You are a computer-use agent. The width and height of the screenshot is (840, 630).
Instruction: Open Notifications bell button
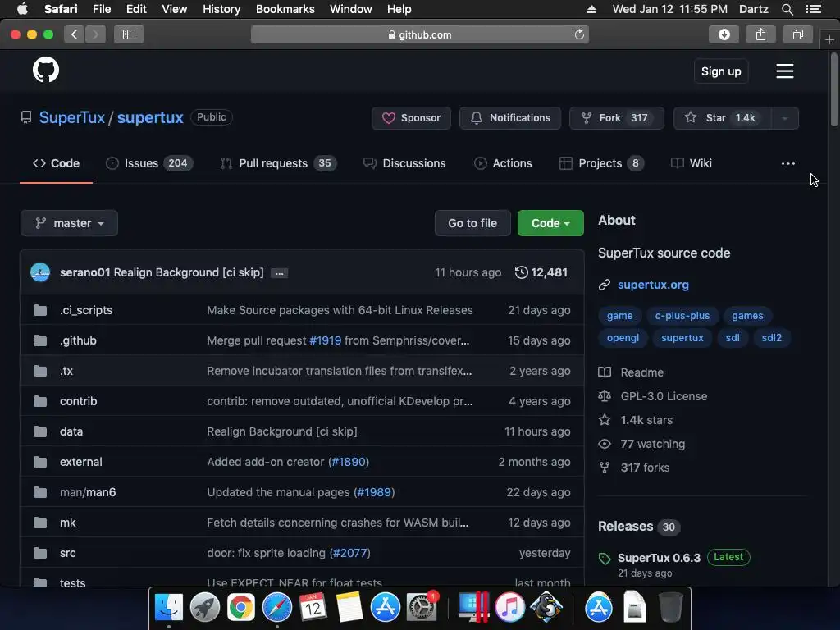(510, 118)
